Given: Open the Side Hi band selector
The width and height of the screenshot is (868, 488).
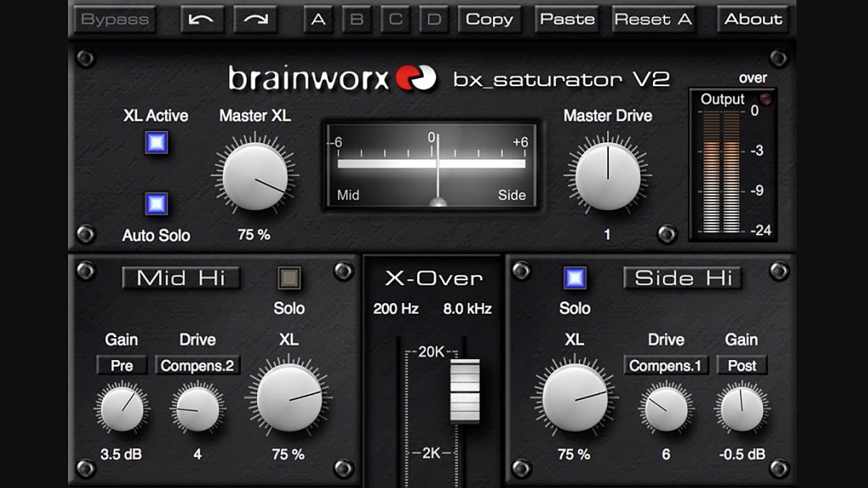Looking at the screenshot, I should point(683,278).
